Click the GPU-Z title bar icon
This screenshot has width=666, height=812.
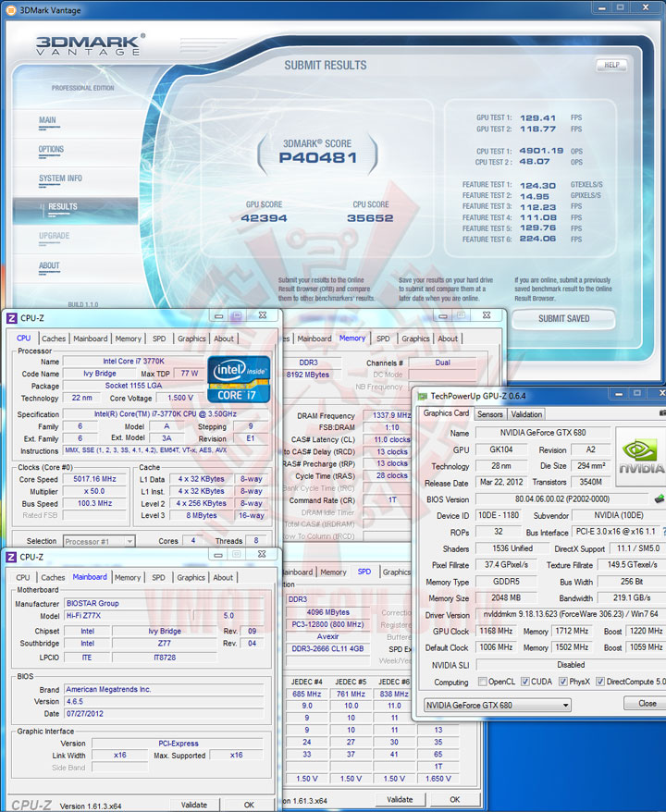[x=422, y=396]
